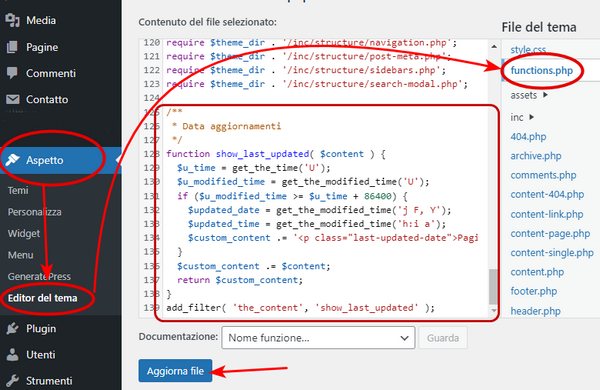Click the '$u_time = get_the_time' line
The image size is (600, 390).
[x=253, y=168]
